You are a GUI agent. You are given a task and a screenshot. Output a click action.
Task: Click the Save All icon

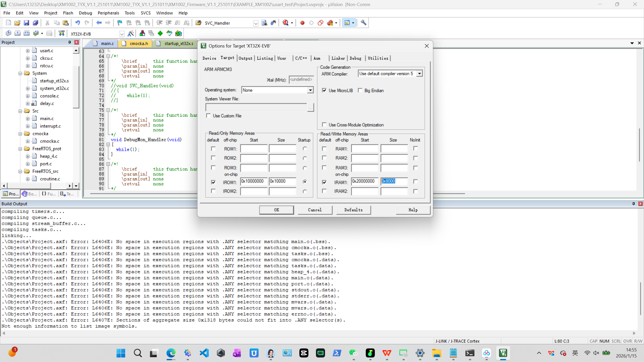coord(35,23)
